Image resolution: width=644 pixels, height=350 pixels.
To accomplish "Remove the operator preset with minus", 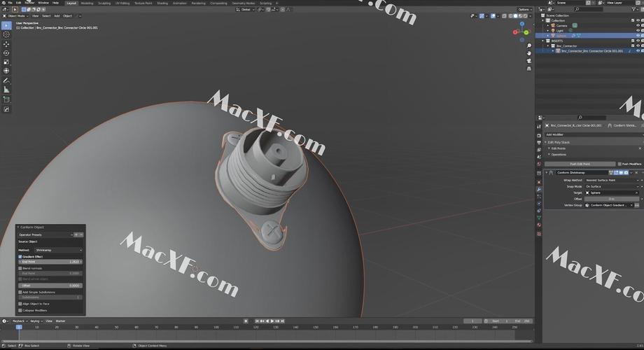I will (81, 234).
